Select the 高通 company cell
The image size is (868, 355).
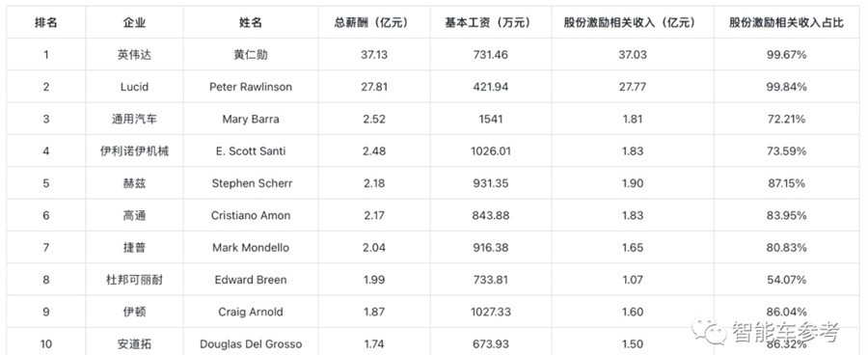tap(134, 215)
